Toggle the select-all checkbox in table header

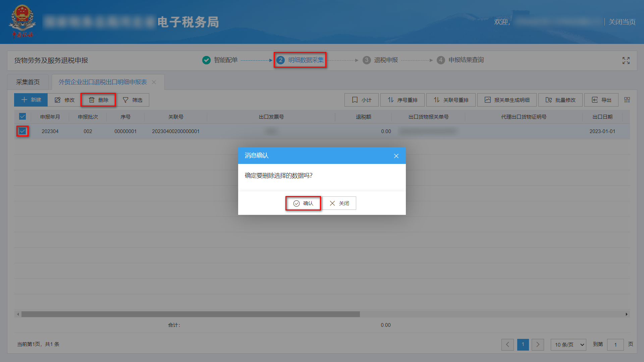point(22,116)
